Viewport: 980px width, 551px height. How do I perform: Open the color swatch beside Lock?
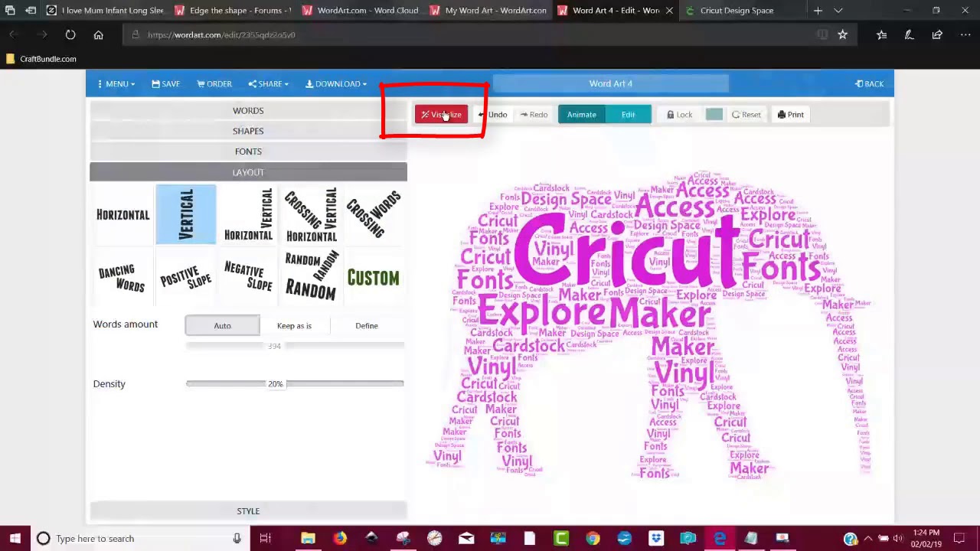point(714,115)
